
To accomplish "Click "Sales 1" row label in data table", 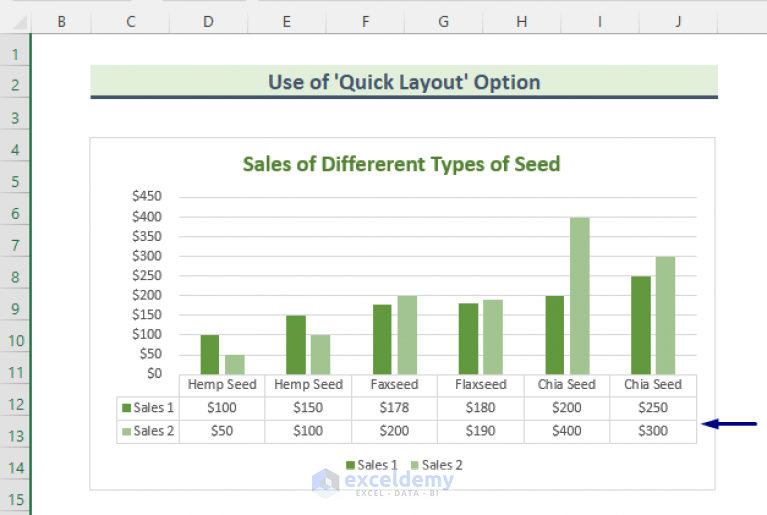I will [x=148, y=407].
